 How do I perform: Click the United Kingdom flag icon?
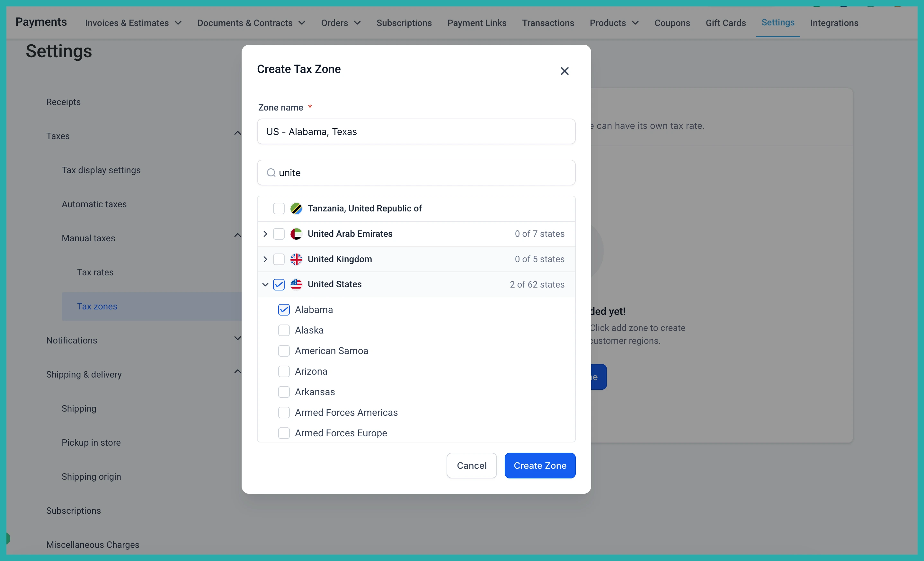[296, 259]
